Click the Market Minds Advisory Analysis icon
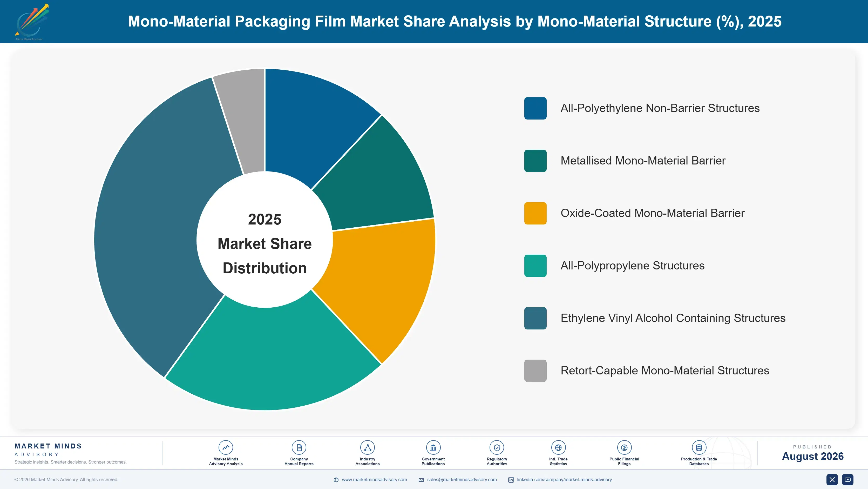 [226, 447]
